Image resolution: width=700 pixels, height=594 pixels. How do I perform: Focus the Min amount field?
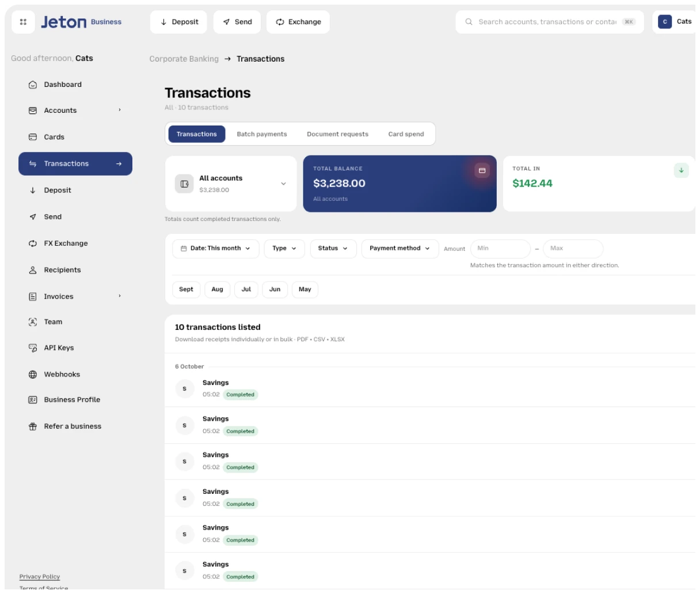click(x=500, y=249)
